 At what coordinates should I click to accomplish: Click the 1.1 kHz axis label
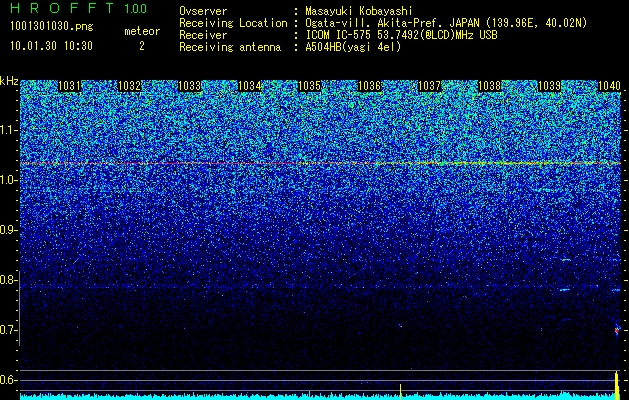click(8, 130)
